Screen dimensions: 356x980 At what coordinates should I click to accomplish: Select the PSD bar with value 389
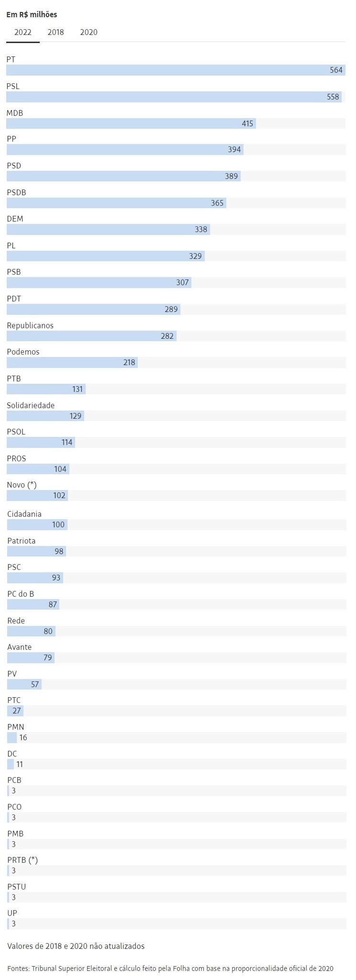click(123, 176)
